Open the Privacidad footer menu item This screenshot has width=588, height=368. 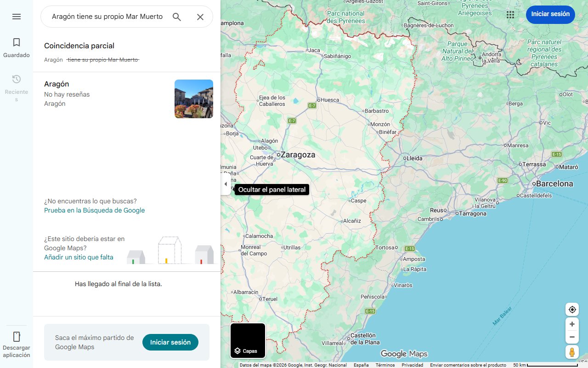tap(412, 364)
